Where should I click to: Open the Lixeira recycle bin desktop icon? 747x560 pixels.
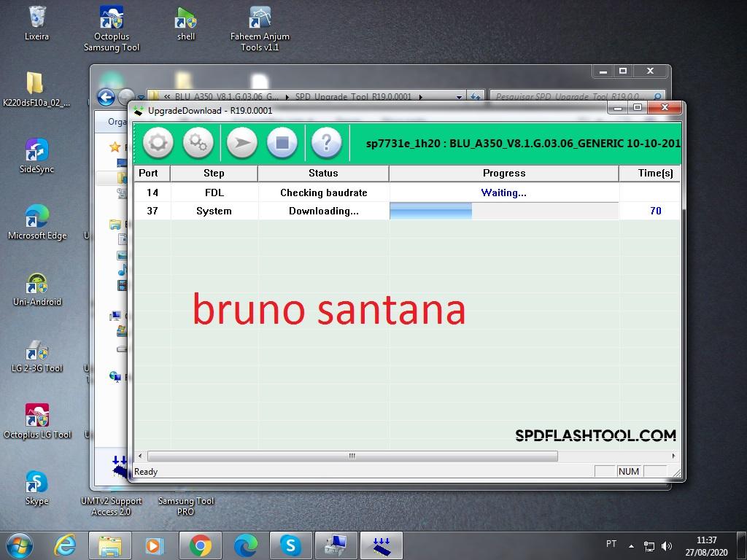click(x=36, y=23)
